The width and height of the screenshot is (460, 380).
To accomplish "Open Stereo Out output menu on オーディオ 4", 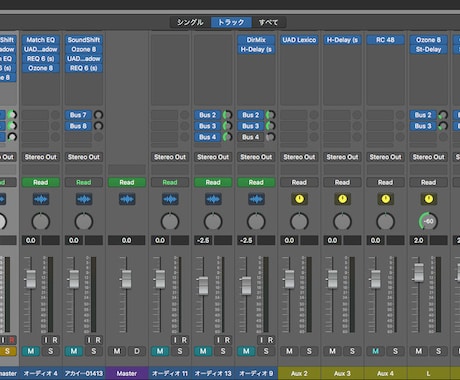I will point(41,157).
